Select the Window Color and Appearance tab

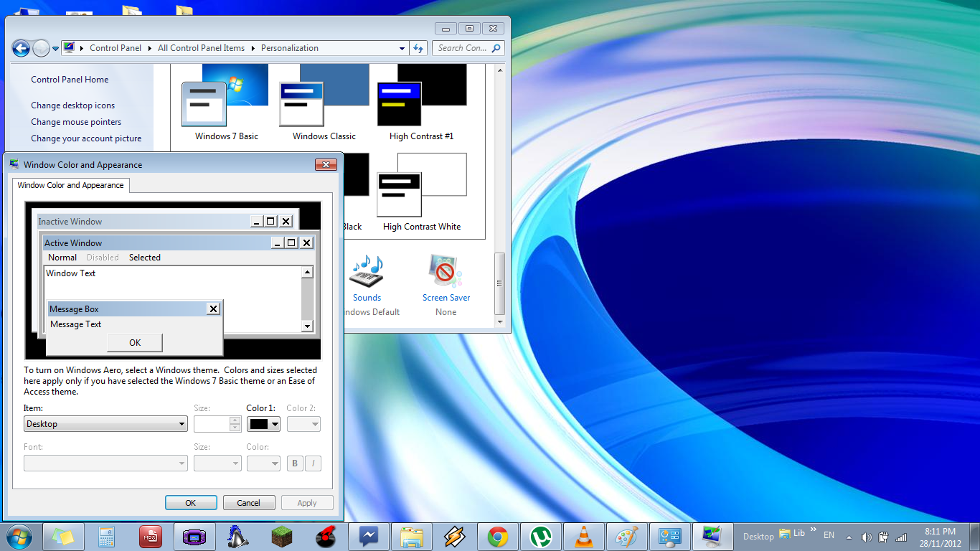tap(70, 185)
